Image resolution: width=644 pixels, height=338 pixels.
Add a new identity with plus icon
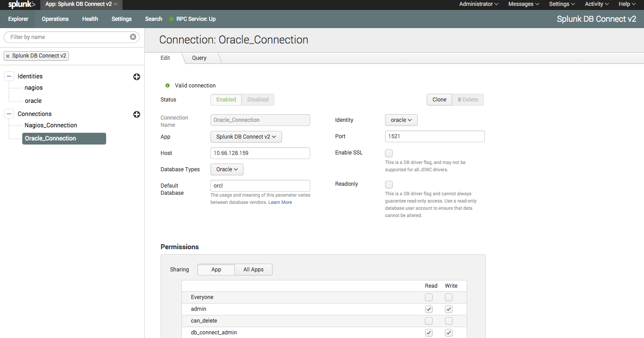coord(137,77)
